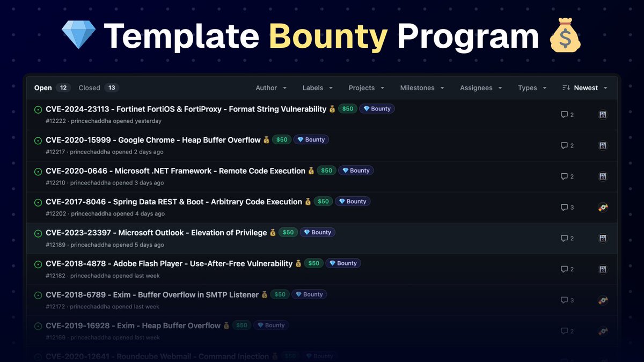Screen dimensions: 644x362
Task: Click the '13' closed issues count badge
Action: (112, 88)
